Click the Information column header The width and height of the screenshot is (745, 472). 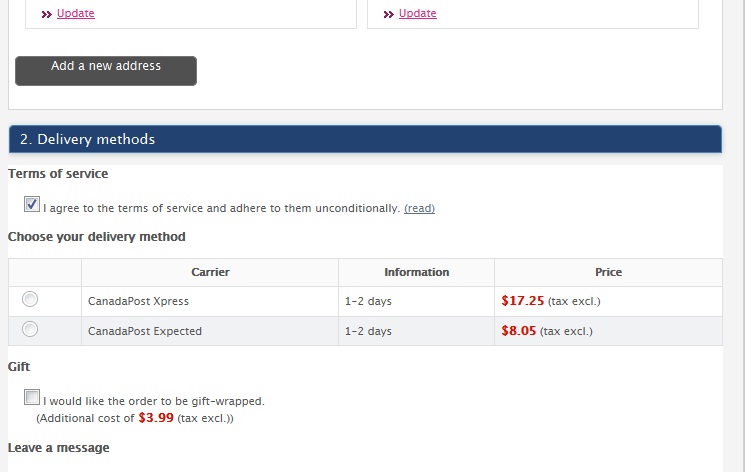416,272
